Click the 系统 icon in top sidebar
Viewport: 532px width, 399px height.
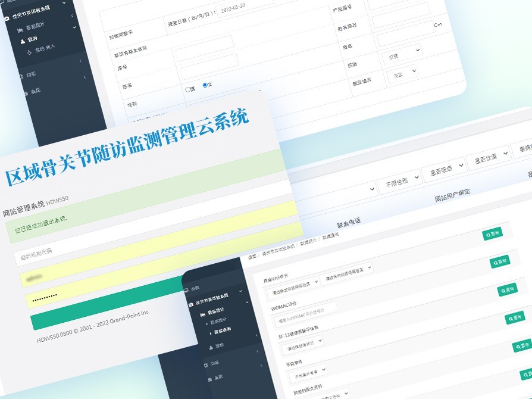click(x=26, y=92)
